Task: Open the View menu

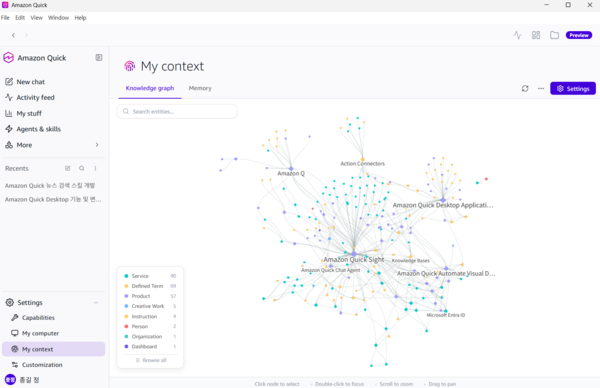Action: pos(36,18)
